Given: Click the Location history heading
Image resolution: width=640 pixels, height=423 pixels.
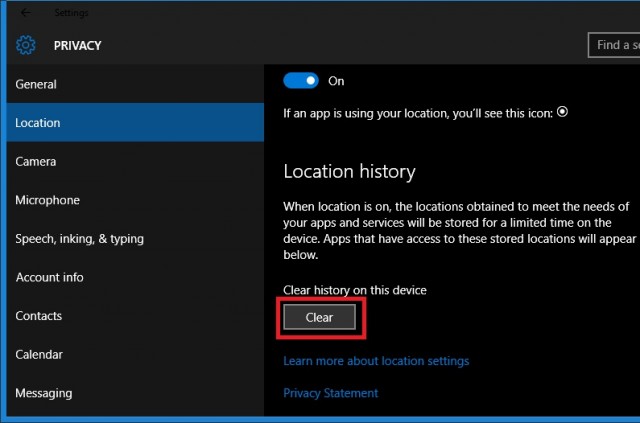Looking at the screenshot, I should 349,172.
